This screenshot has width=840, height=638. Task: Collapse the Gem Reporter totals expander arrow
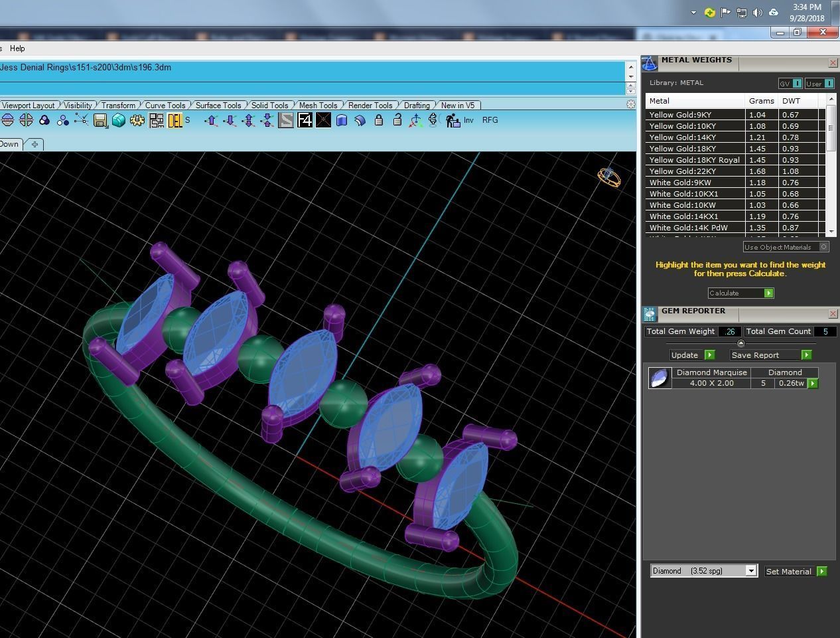[x=740, y=343]
